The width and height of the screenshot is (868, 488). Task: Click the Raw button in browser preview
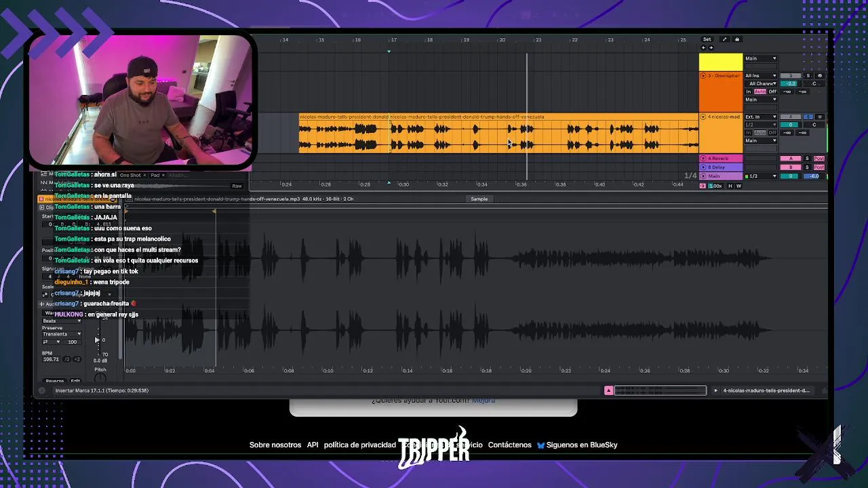(x=237, y=186)
